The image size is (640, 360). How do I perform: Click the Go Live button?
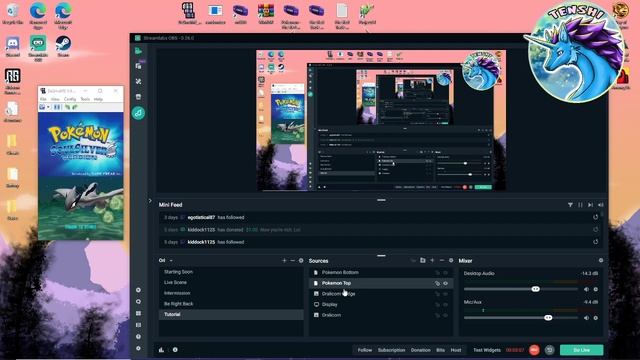[x=581, y=350]
